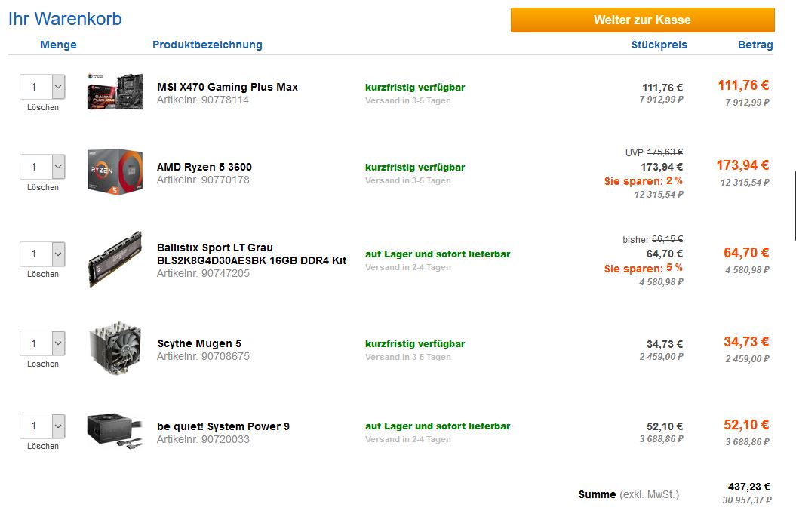Open the AMD Ryzen 5 3600 product title
Screen dimensions: 796x532
click(x=204, y=167)
